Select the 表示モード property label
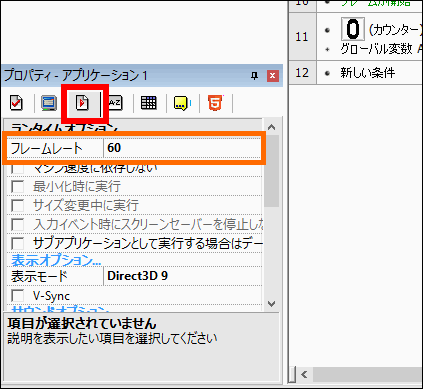 pos(39,276)
